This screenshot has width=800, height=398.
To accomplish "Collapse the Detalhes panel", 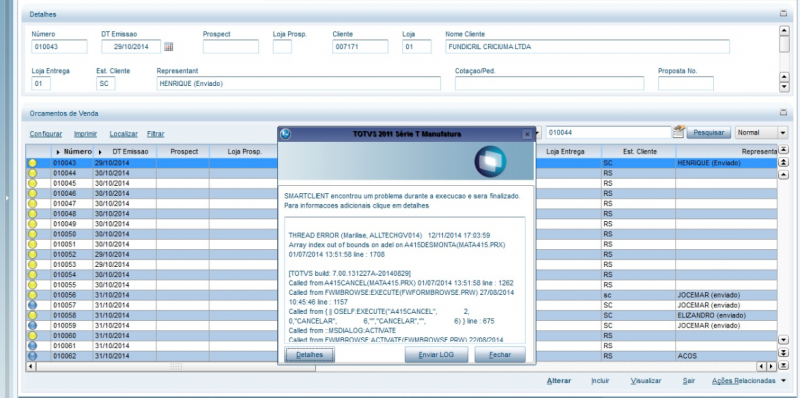I will click(783, 14).
